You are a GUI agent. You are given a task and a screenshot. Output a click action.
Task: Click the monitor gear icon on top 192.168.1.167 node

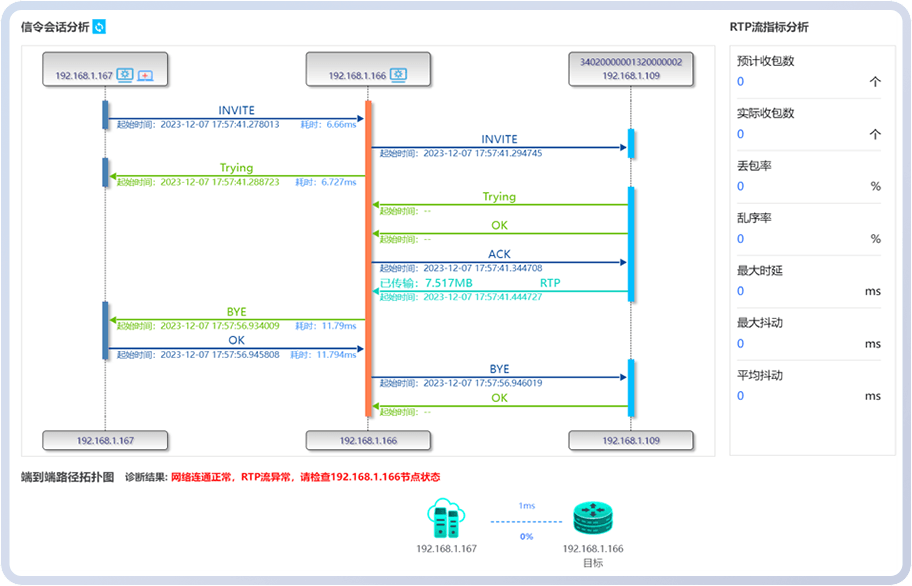click(125, 75)
